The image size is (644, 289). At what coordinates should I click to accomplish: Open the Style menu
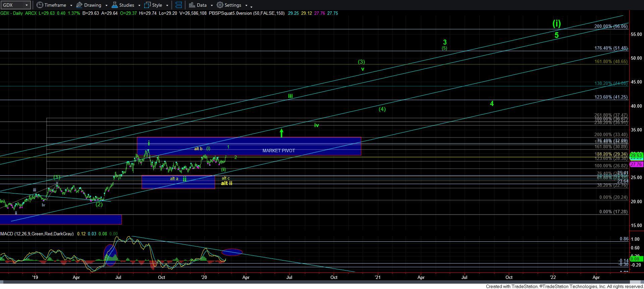pos(157,5)
